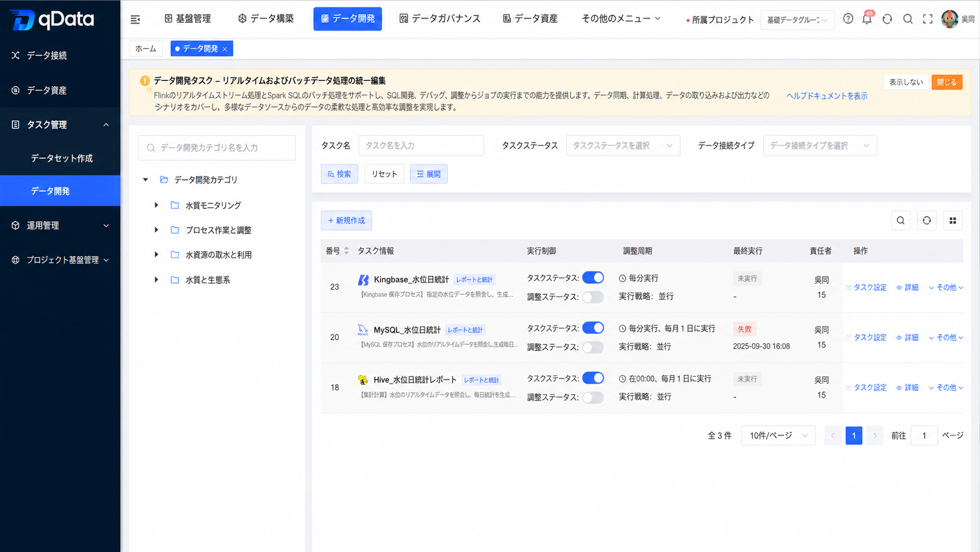Toggle 調整ステータス for MySQL_水位日統計
The image size is (980, 552).
tap(593, 347)
